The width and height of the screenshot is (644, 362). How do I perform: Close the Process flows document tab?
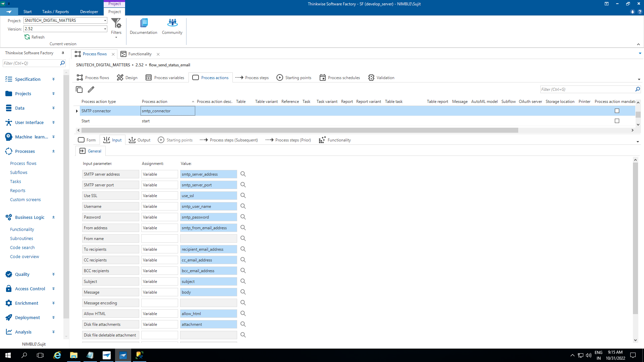coord(113,54)
